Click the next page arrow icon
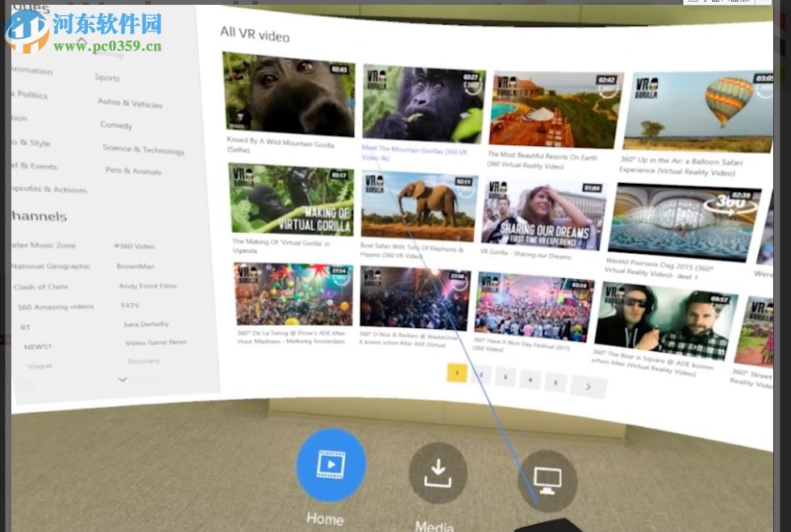 588,386
